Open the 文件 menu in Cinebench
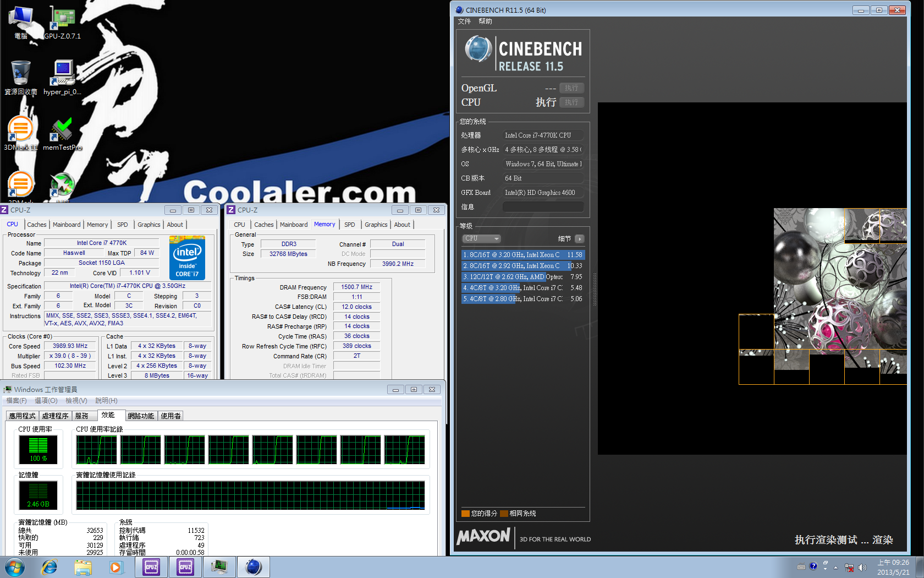Image resolution: width=924 pixels, height=578 pixels. click(x=464, y=21)
